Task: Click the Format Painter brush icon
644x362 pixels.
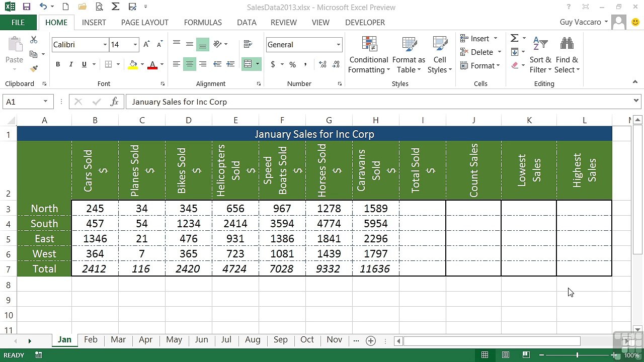Action: coord(34,68)
